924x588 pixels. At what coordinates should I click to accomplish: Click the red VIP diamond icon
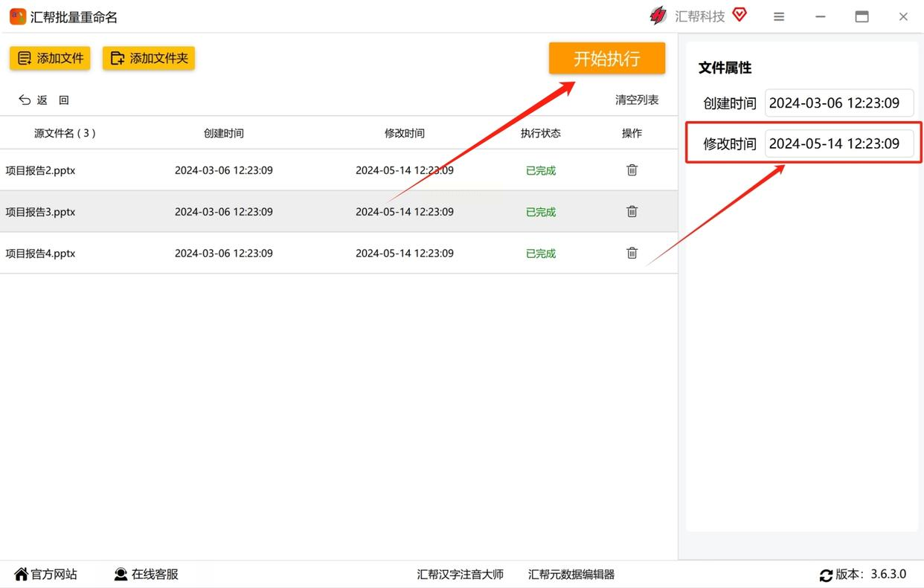tap(739, 15)
